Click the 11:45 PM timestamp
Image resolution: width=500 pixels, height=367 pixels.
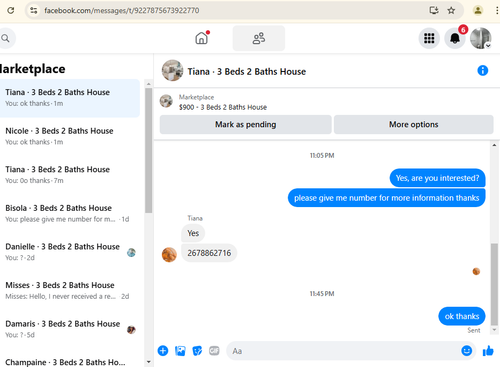coord(322,294)
